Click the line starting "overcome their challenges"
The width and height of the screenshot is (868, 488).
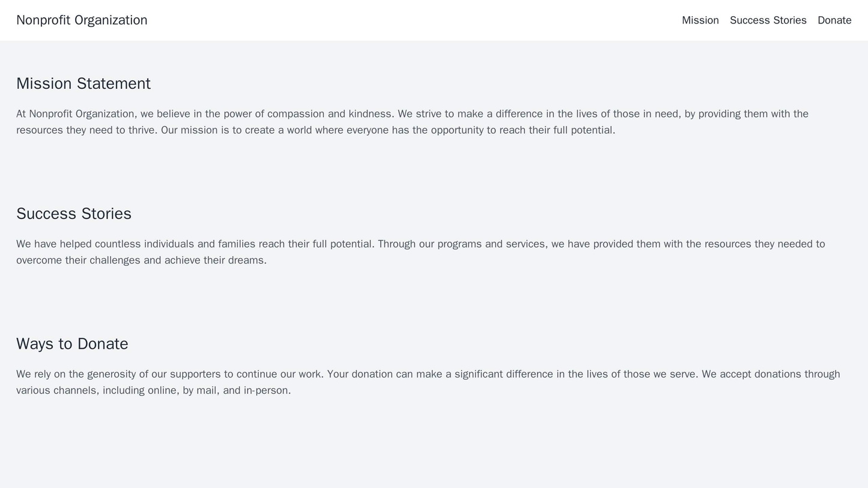pos(141,260)
